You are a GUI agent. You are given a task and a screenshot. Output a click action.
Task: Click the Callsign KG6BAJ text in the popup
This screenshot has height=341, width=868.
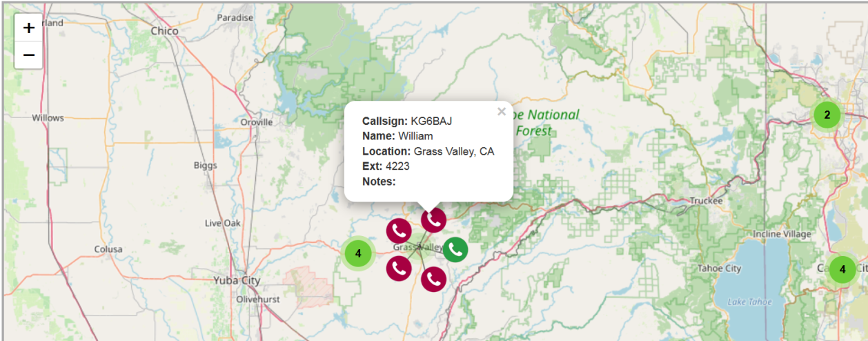pos(407,121)
